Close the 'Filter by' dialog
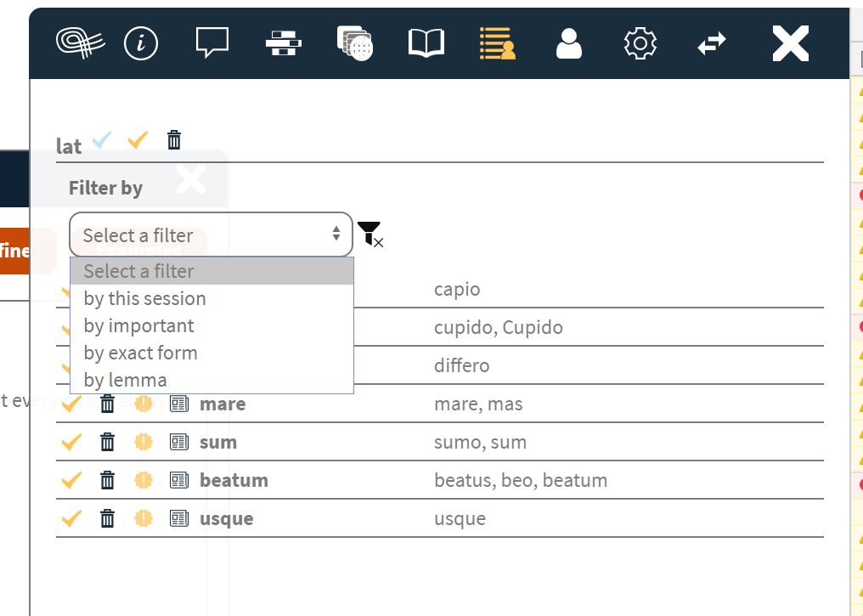Viewport: 863px width, 616px height. pos(190,179)
